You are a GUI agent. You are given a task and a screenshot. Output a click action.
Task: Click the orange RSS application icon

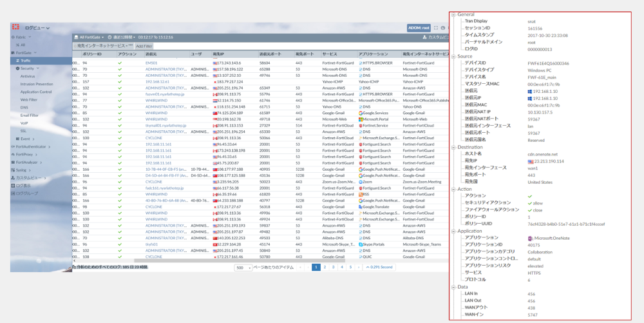pyautogui.click(x=360, y=194)
